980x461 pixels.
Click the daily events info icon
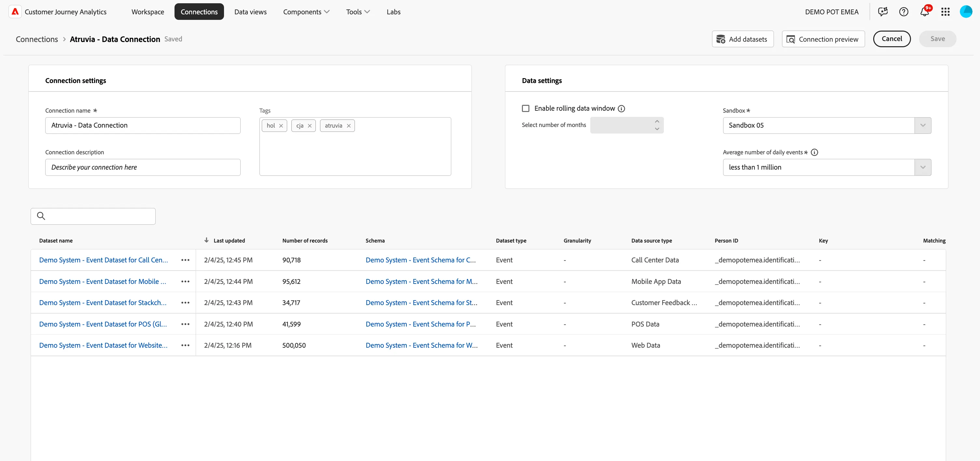click(x=815, y=152)
